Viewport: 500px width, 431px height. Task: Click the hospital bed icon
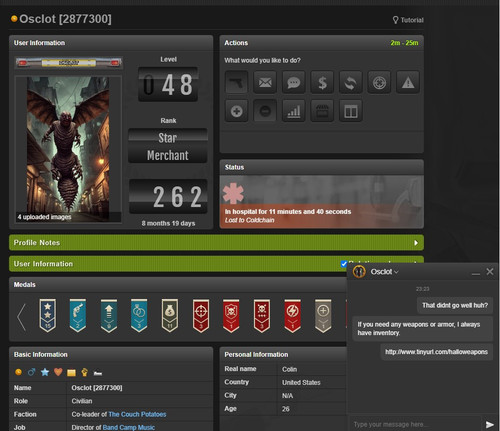tap(98, 373)
